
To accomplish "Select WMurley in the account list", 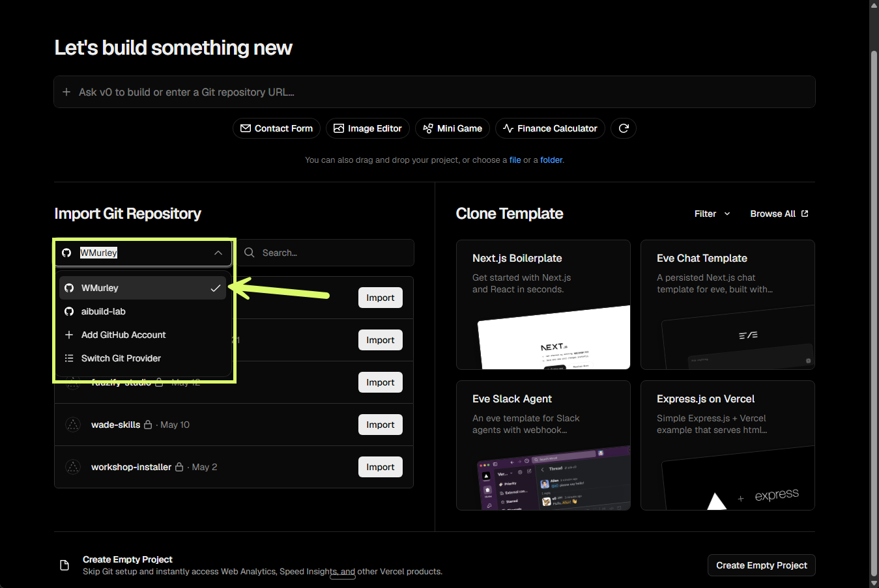I will (x=143, y=288).
